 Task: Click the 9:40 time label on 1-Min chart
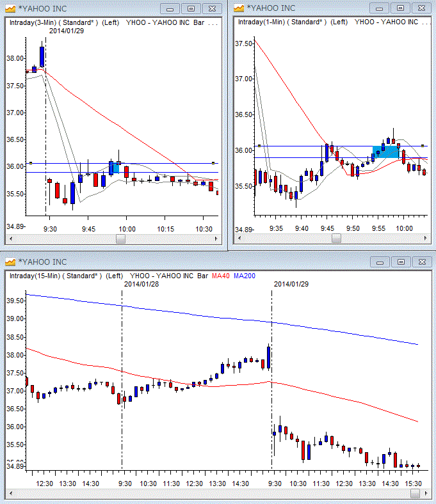pos(302,228)
